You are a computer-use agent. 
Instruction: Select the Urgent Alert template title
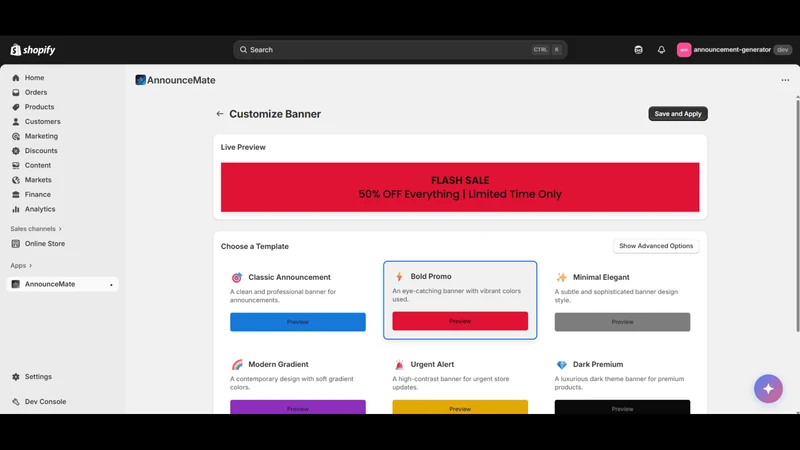click(432, 364)
